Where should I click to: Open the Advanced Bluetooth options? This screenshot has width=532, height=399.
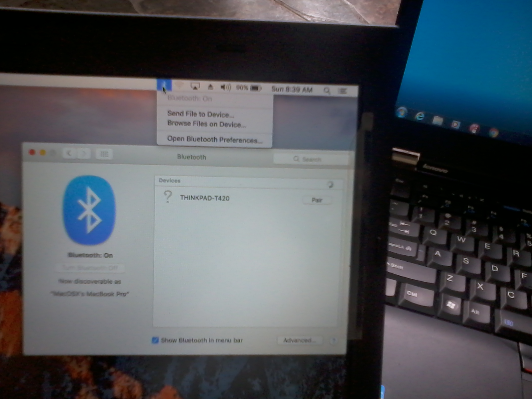299,340
